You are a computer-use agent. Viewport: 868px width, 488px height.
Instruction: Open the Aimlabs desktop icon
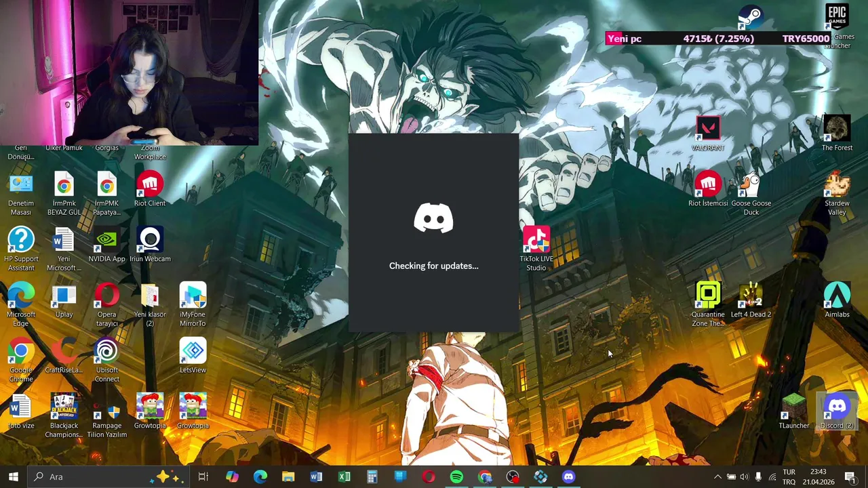(x=837, y=300)
